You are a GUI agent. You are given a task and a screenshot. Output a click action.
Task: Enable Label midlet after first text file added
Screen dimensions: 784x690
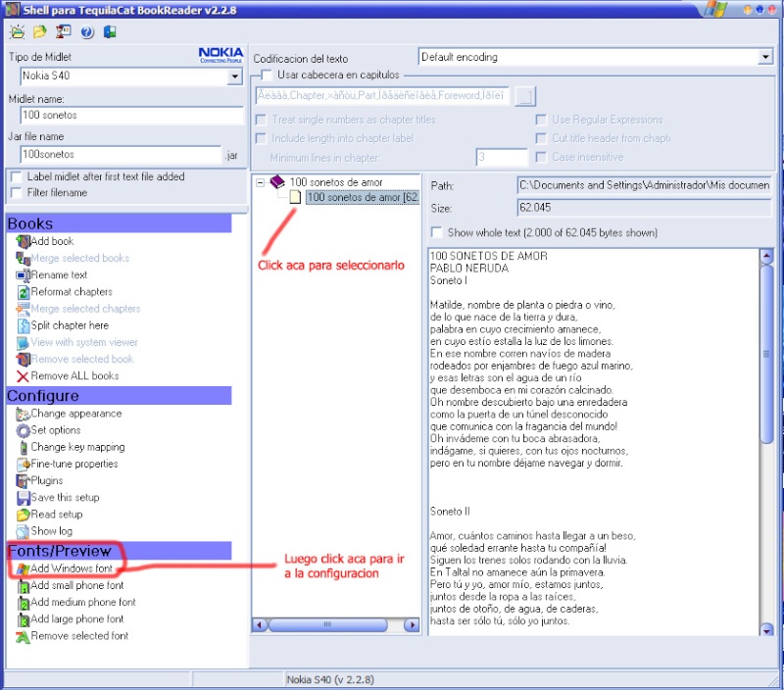[16, 177]
